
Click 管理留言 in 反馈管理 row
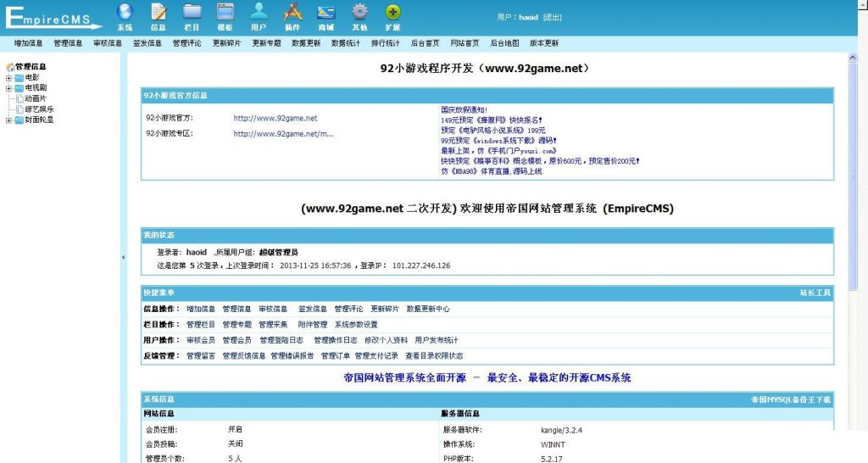tap(200, 356)
